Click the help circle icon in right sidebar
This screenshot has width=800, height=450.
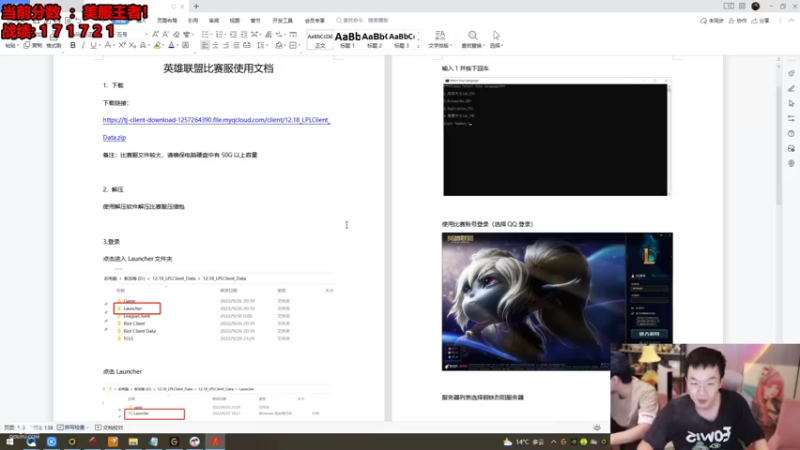point(791,134)
